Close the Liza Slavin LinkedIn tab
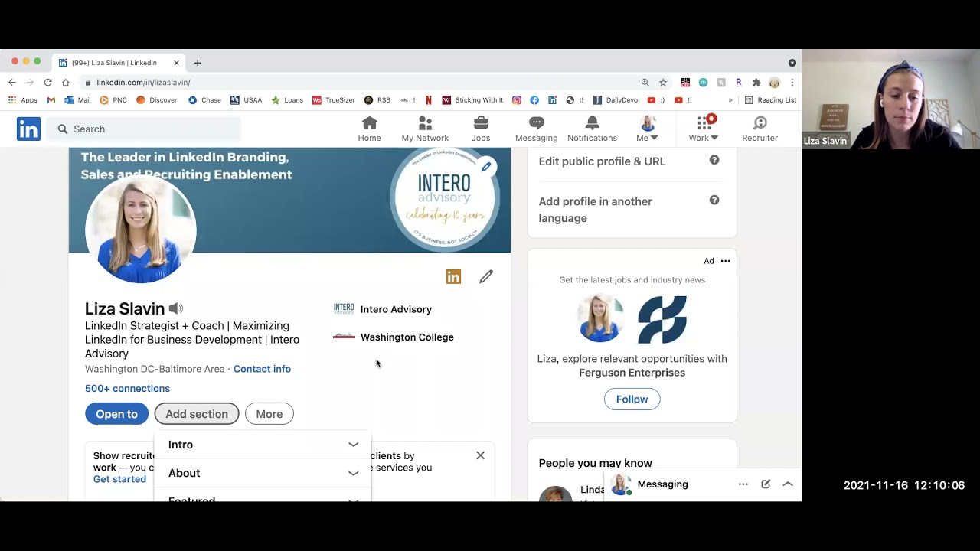Viewport: 980px width, 551px height. point(176,63)
